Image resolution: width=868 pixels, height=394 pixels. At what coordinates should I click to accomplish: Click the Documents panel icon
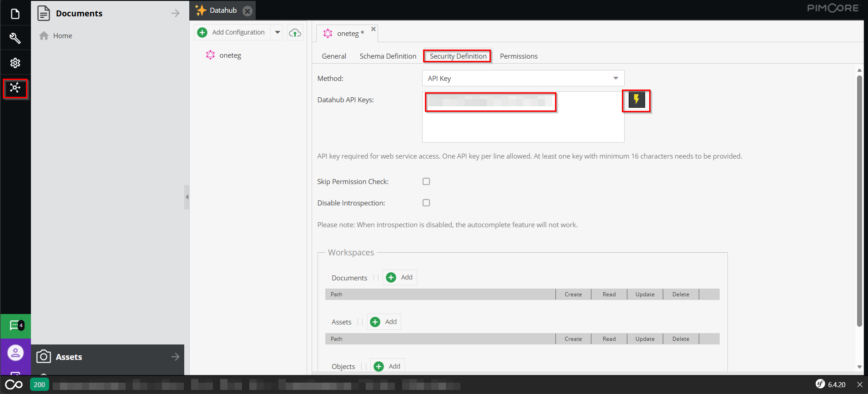[x=44, y=13]
